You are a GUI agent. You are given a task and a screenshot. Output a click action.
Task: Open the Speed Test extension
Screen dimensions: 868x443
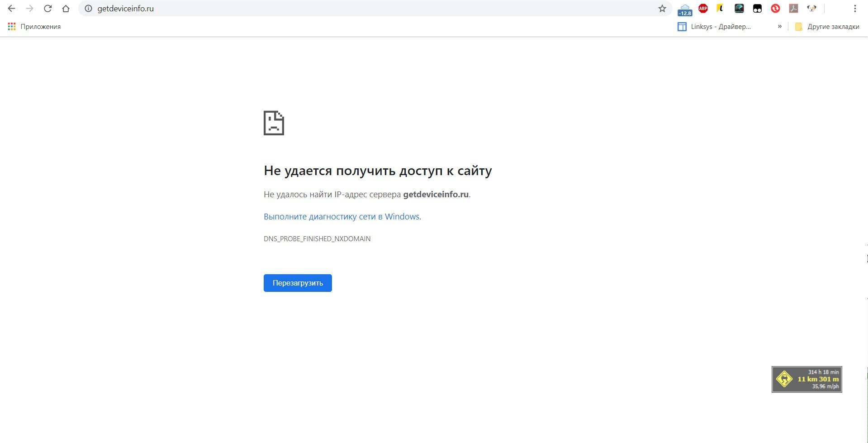click(x=739, y=8)
